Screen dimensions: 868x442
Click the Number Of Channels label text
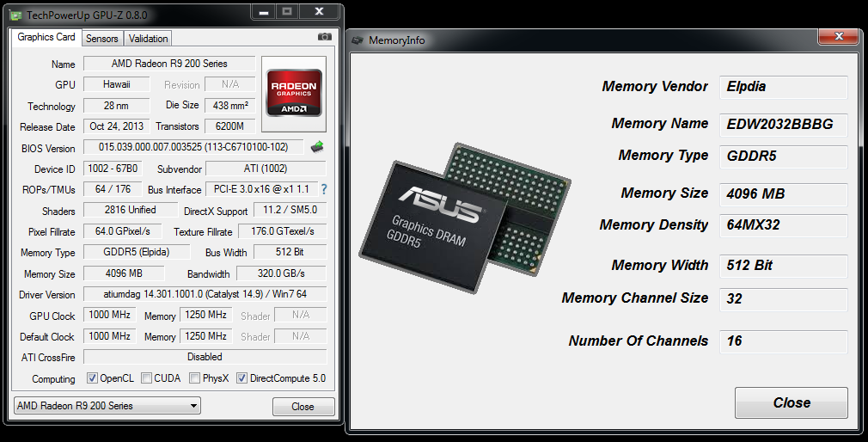(x=639, y=341)
